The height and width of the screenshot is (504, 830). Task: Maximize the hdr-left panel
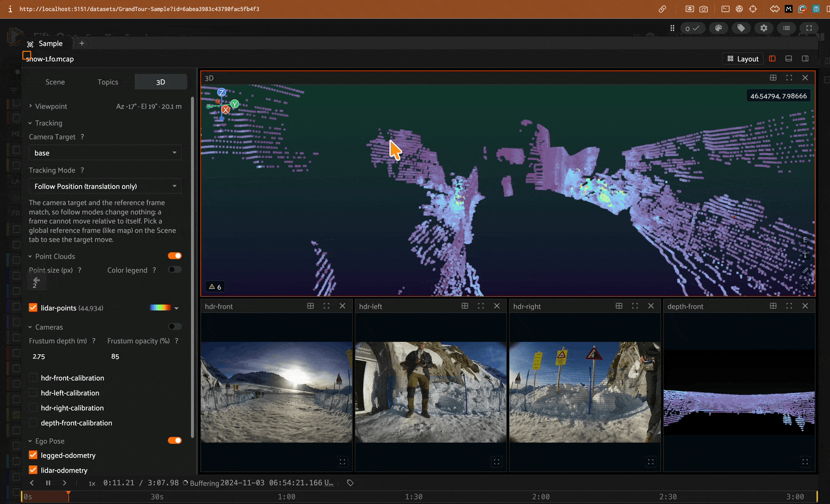(481, 306)
